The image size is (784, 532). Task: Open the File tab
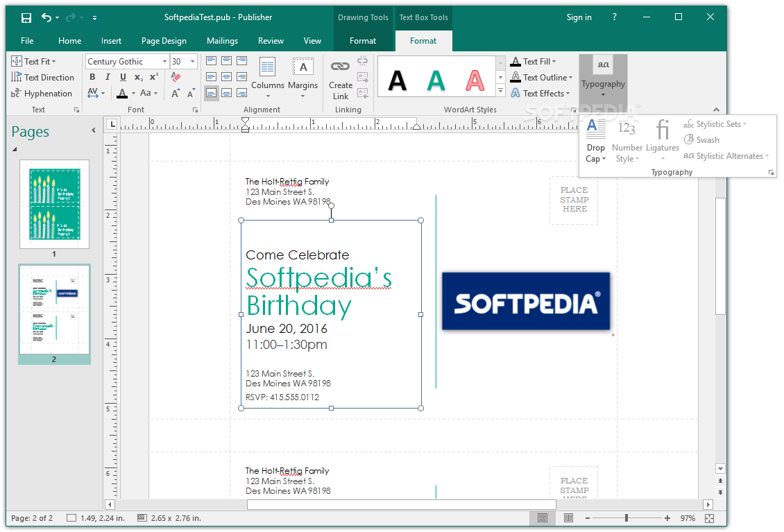(27, 41)
